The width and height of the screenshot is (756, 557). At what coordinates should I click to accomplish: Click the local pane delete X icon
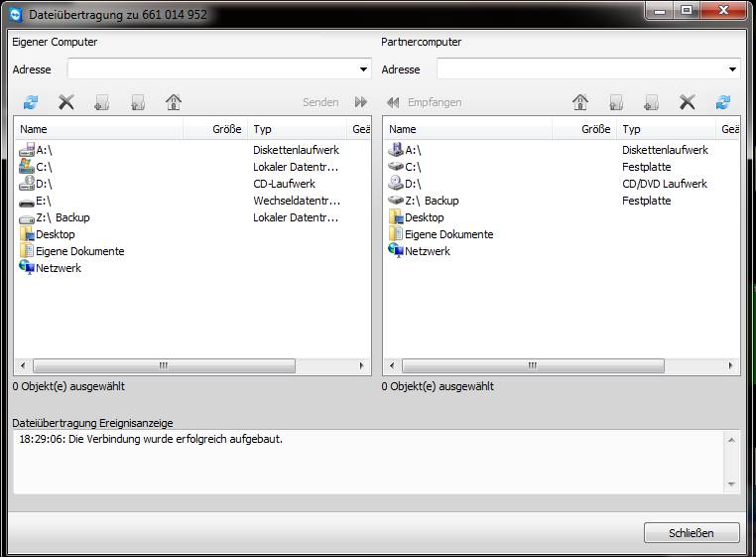[x=66, y=102]
